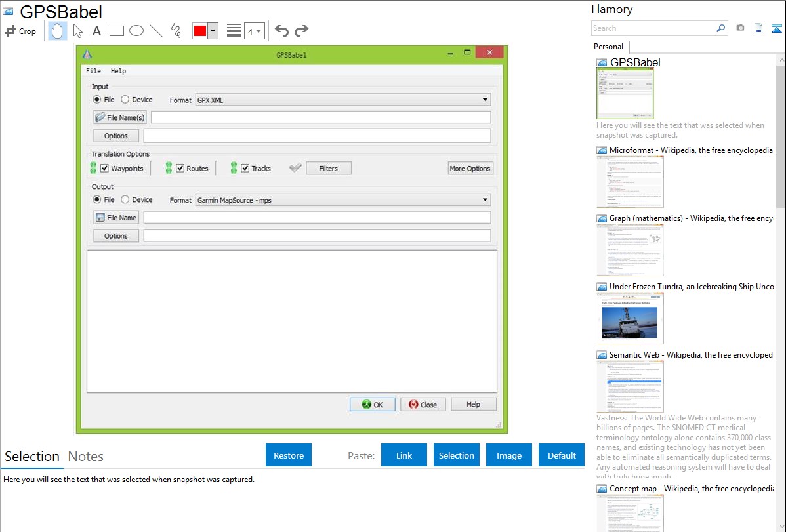The width and height of the screenshot is (786, 532).
Task: Open the File menu in GPSBabel
Action: point(93,71)
